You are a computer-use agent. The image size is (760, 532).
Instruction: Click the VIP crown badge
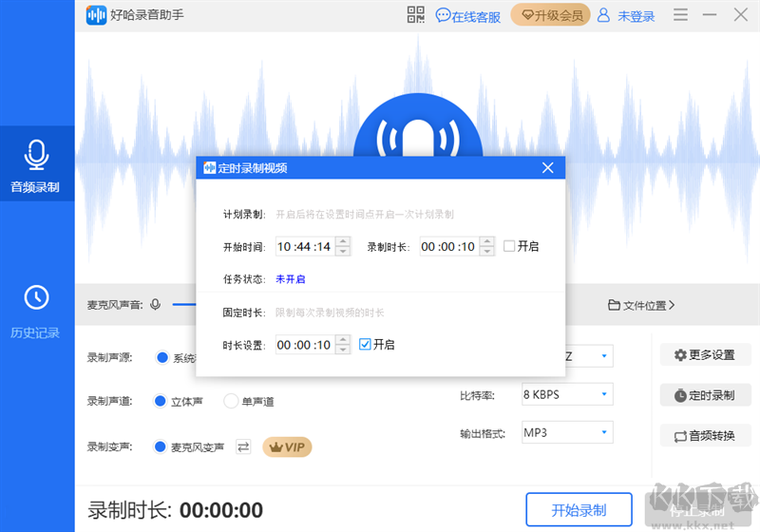click(287, 446)
